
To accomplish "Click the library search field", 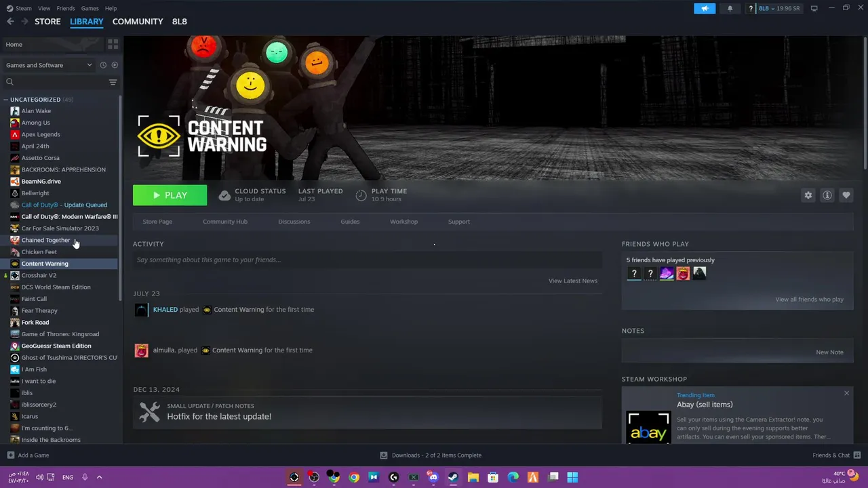I will click(x=54, y=82).
